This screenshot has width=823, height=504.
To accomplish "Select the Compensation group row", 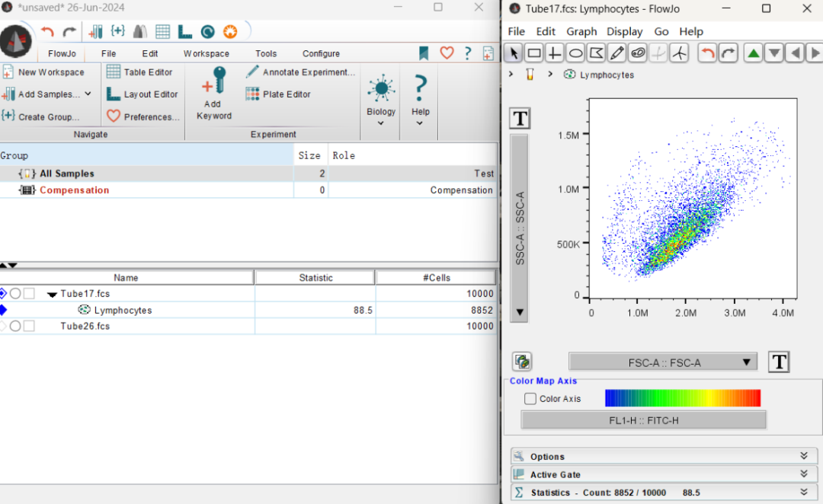I will pos(248,190).
